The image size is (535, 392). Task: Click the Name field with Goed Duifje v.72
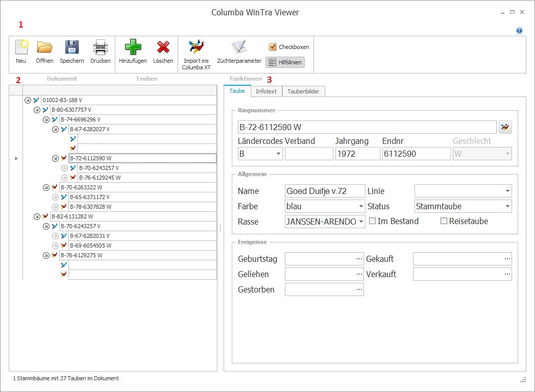(x=325, y=191)
